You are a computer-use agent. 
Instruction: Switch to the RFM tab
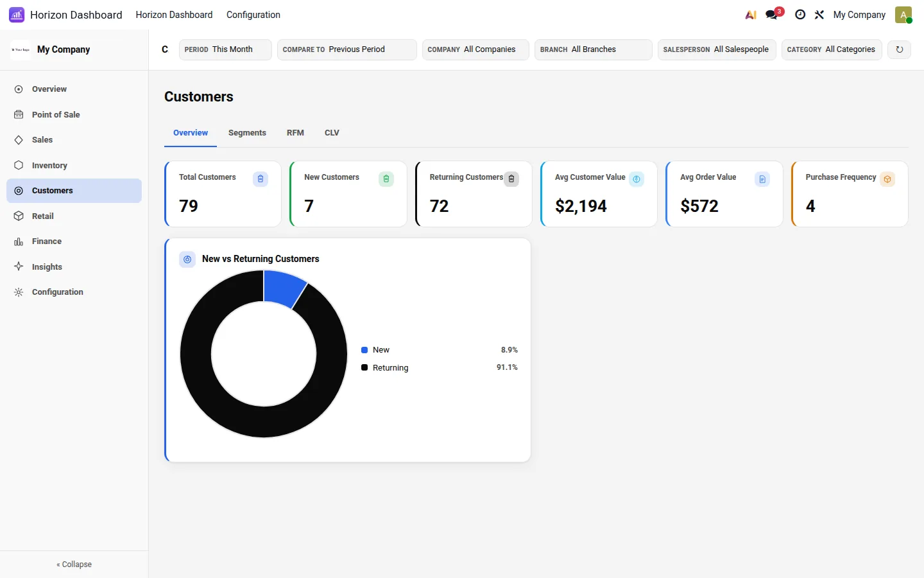pos(295,133)
